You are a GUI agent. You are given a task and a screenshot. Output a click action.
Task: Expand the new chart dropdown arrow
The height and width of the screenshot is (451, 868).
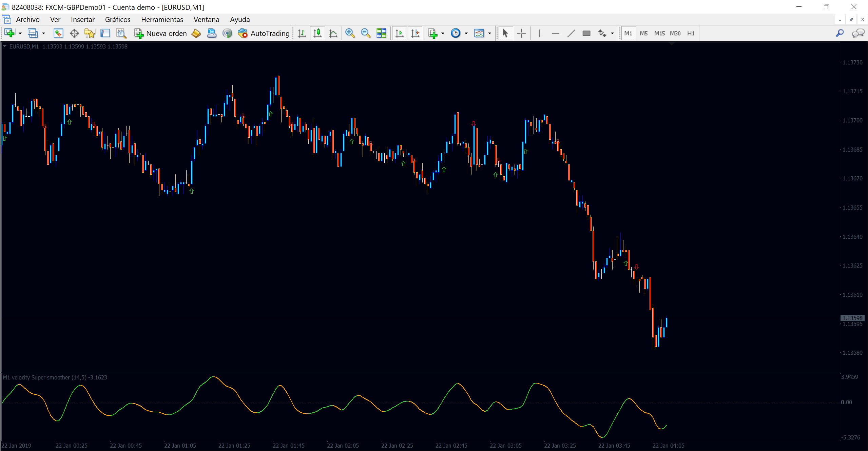click(20, 33)
